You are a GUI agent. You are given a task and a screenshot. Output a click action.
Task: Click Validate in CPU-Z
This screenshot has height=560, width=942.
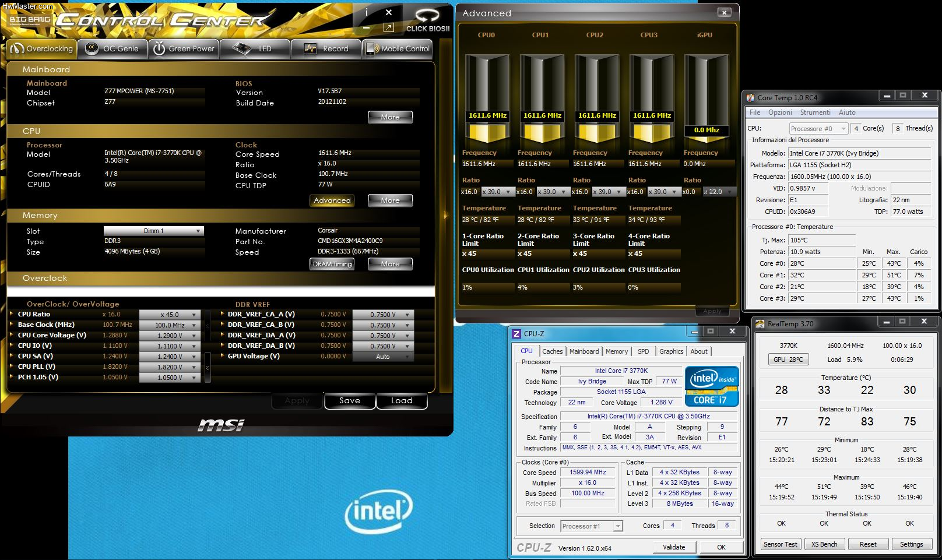coord(674,547)
